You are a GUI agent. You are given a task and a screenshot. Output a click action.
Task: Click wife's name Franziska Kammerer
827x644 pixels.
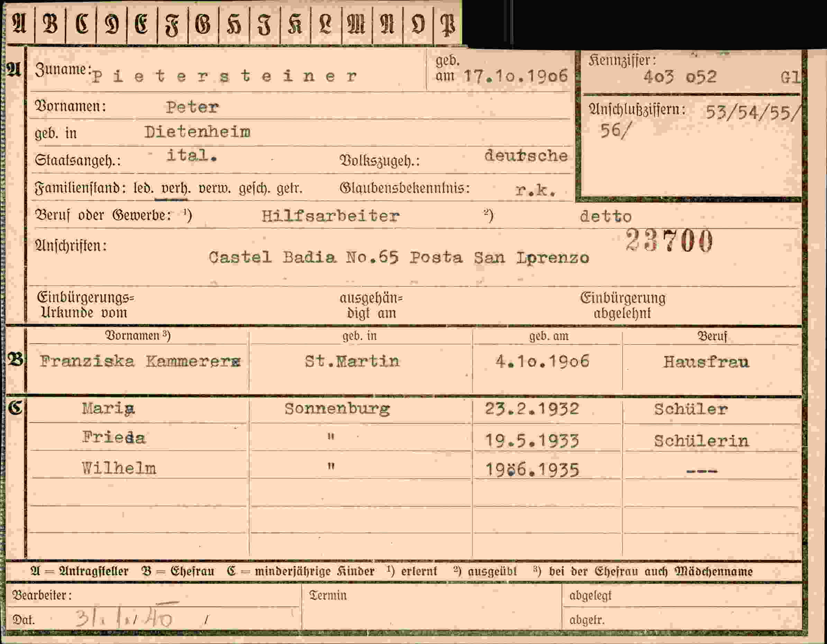pyautogui.click(x=140, y=361)
